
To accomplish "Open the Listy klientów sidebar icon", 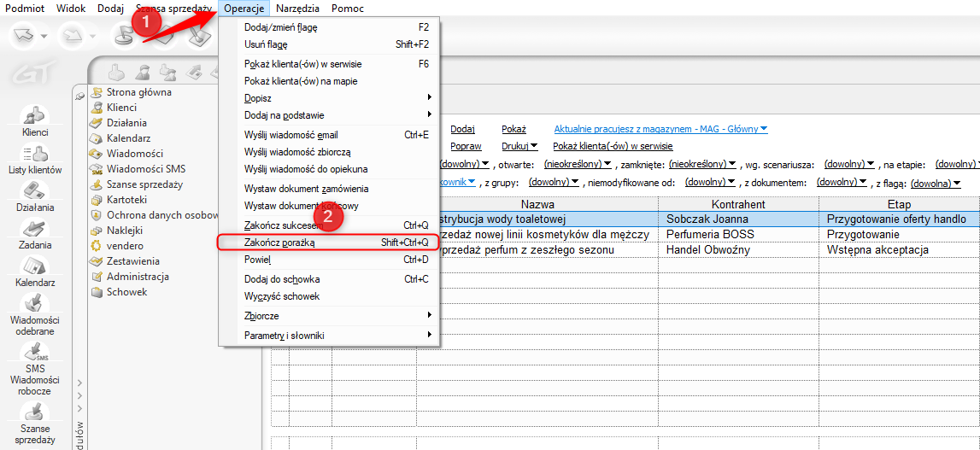I will point(35,153).
